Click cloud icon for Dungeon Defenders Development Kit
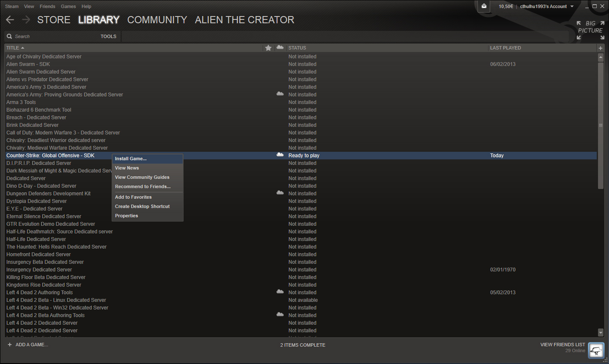The height and width of the screenshot is (364, 609). pos(280,193)
